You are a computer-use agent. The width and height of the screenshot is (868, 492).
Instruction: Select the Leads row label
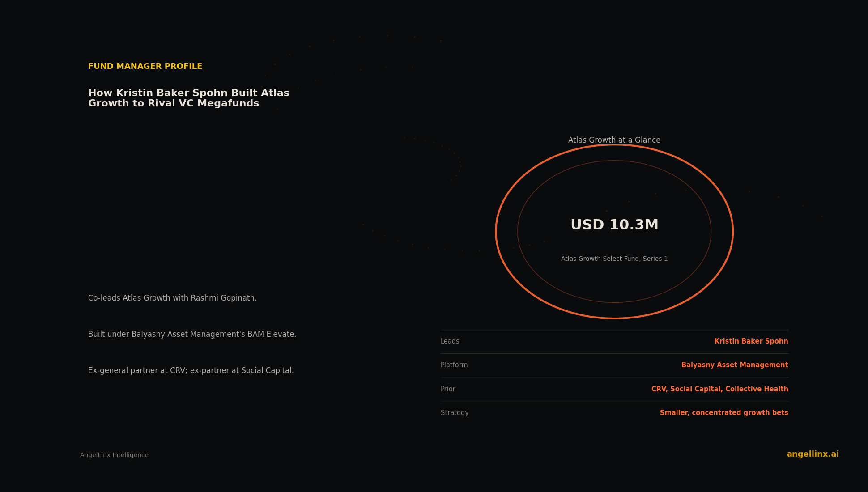click(x=450, y=341)
